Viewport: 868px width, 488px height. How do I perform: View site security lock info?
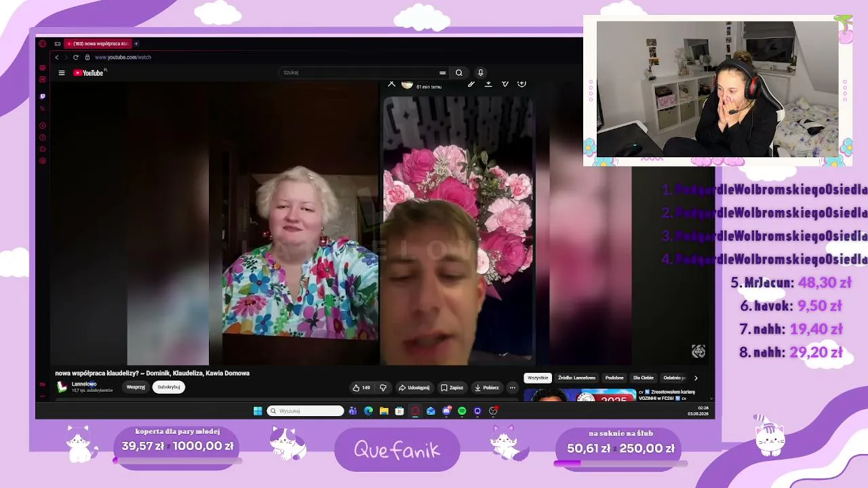click(87, 57)
